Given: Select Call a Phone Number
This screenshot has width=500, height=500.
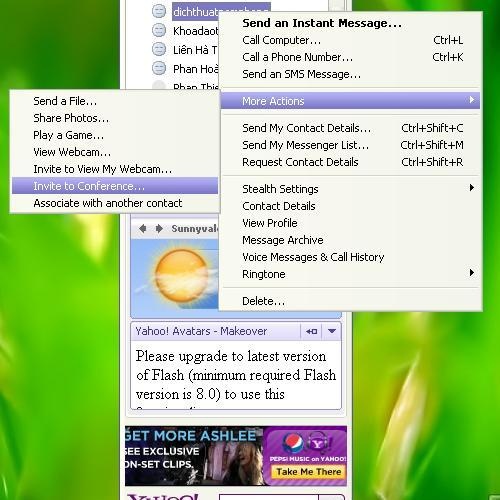Looking at the screenshot, I should [x=350, y=57].
